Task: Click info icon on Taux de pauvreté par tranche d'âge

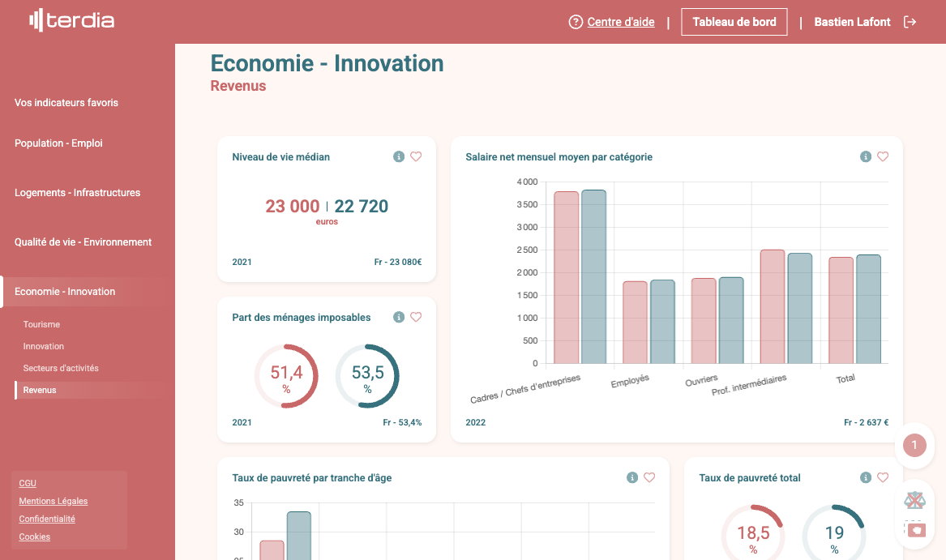Action: click(x=631, y=477)
